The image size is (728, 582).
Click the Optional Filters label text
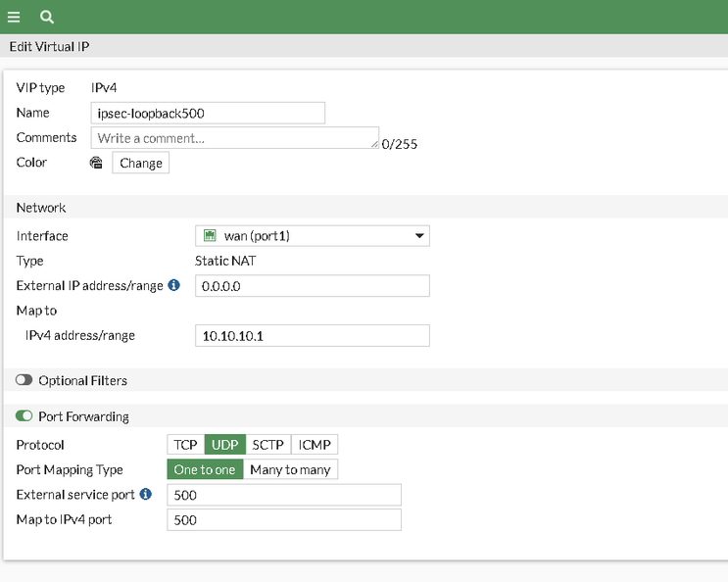pos(82,380)
